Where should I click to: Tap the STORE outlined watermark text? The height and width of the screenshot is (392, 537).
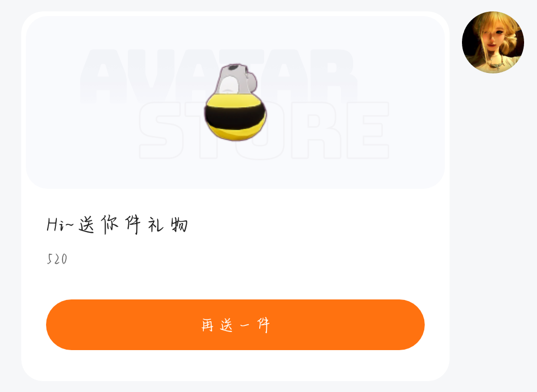coord(264,130)
